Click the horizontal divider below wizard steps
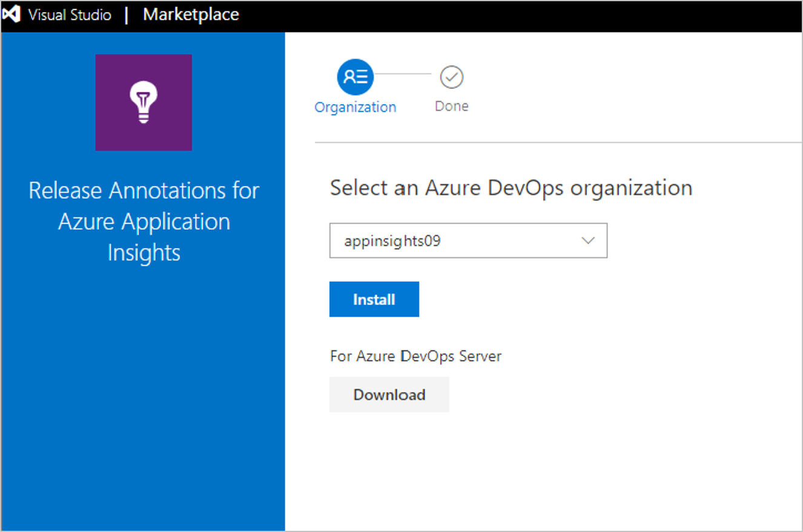 click(558, 143)
